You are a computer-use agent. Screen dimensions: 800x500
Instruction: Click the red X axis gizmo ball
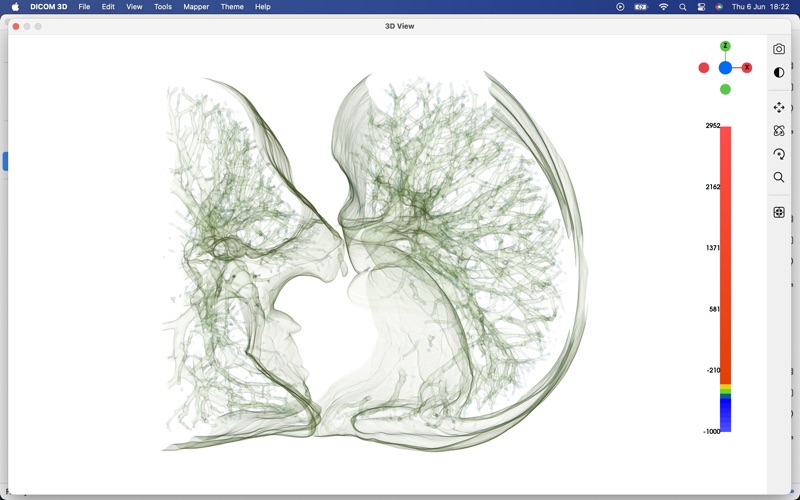point(747,67)
